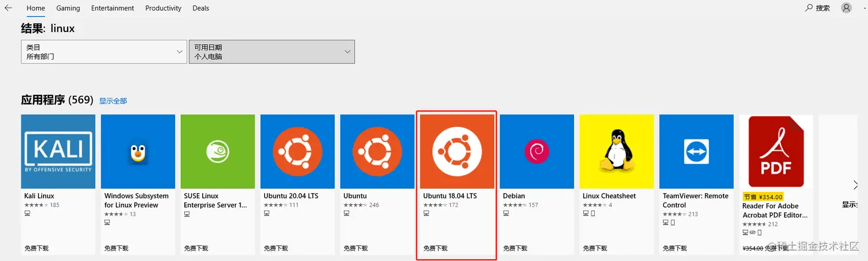This screenshot has width=868, height=261.
Task: Click the SUSE Linux Enterprise Server title
Action: coord(216,200)
